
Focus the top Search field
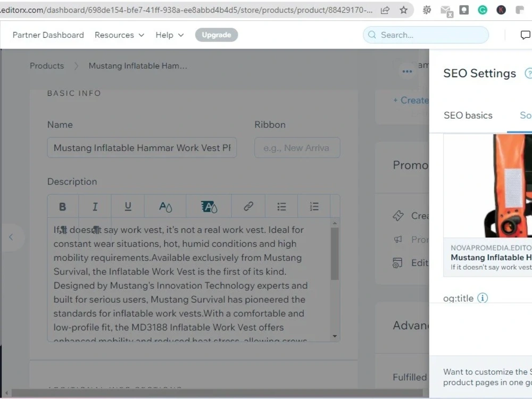point(426,35)
